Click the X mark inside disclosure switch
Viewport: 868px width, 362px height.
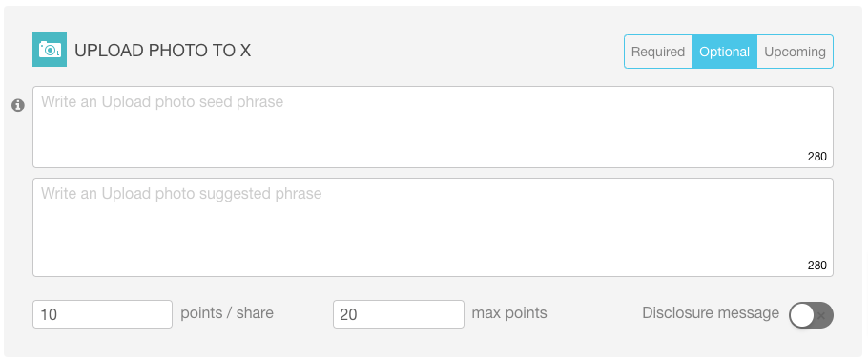821,315
